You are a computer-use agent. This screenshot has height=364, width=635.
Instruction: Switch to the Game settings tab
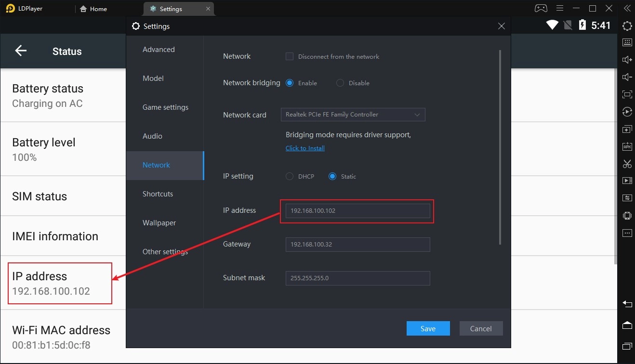click(165, 107)
